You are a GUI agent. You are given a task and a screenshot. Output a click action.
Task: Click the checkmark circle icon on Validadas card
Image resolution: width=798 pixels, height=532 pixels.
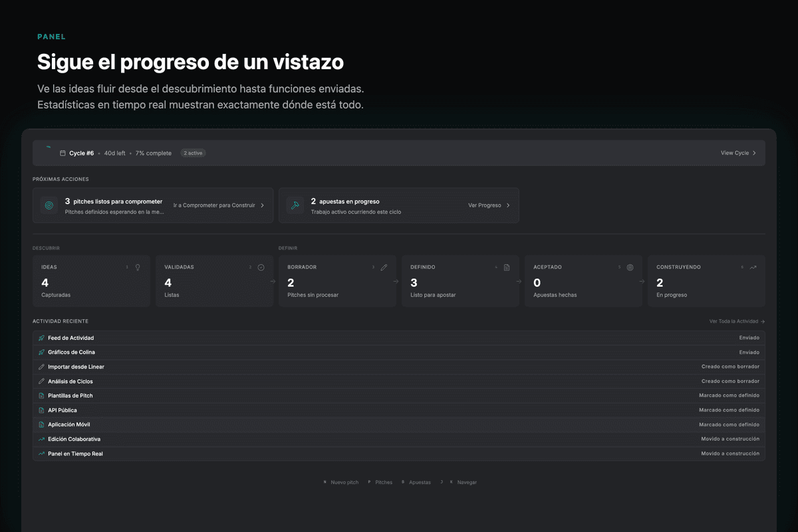click(x=261, y=267)
